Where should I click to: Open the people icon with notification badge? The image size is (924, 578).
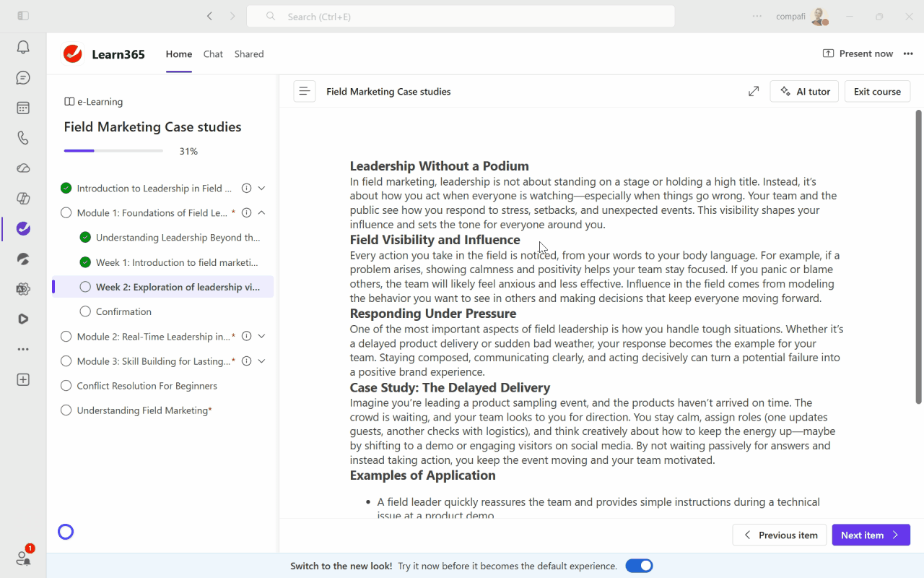(x=23, y=556)
